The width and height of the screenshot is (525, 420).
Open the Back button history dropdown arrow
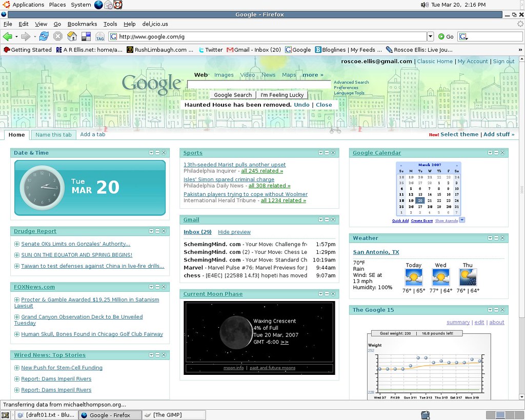tap(17, 36)
